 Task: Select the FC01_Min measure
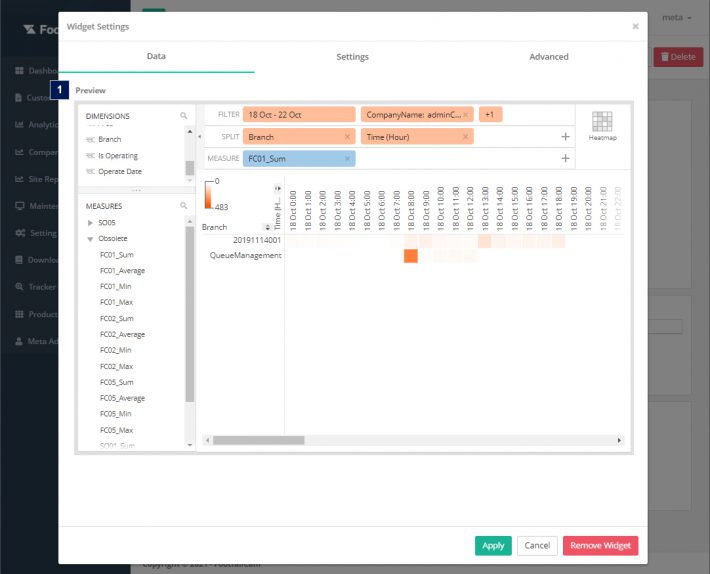pos(115,287)
